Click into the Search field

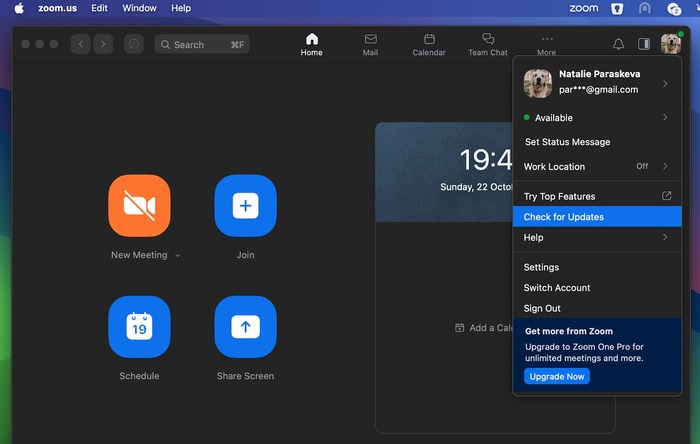(202, 44)
